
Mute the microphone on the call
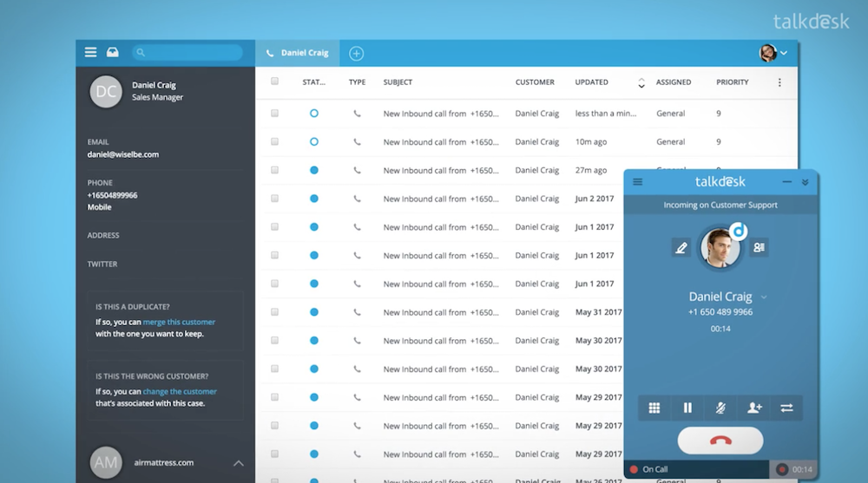pos(720,408)
